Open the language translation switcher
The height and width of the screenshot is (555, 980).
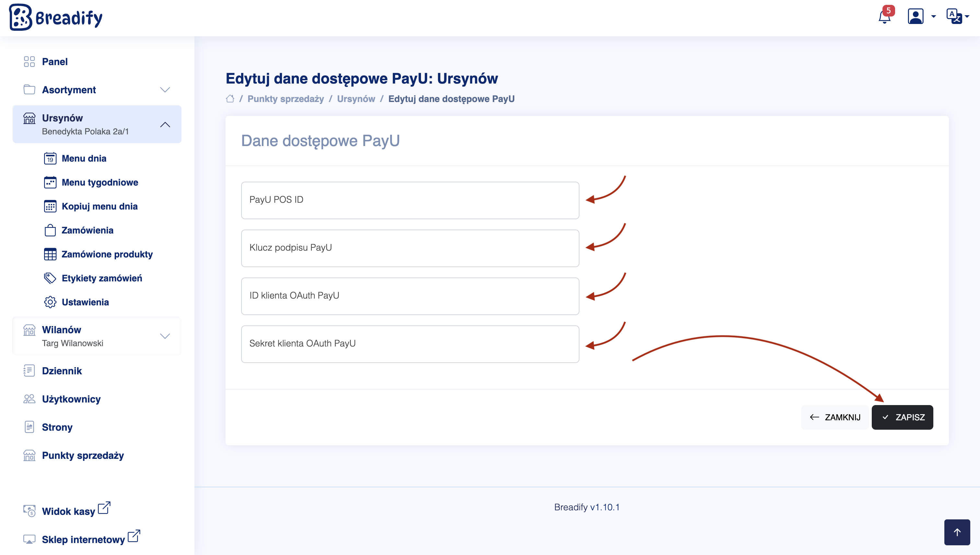957,17
